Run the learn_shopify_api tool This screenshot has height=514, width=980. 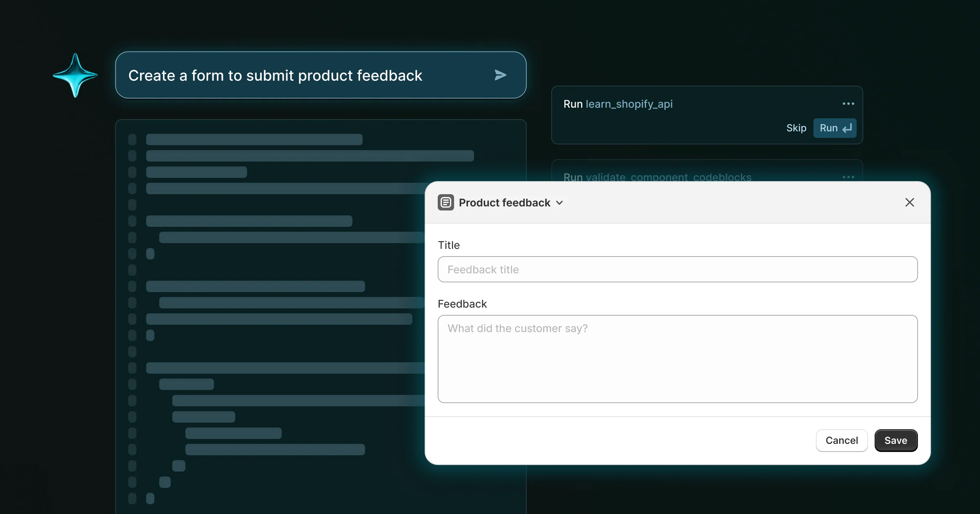click(830, 128)
